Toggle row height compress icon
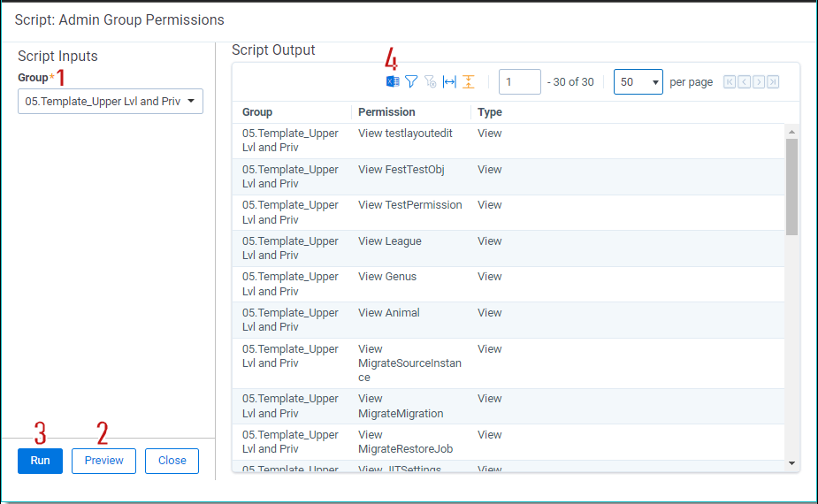This screenshot has width=818, height=504. (x=469, y=82)
